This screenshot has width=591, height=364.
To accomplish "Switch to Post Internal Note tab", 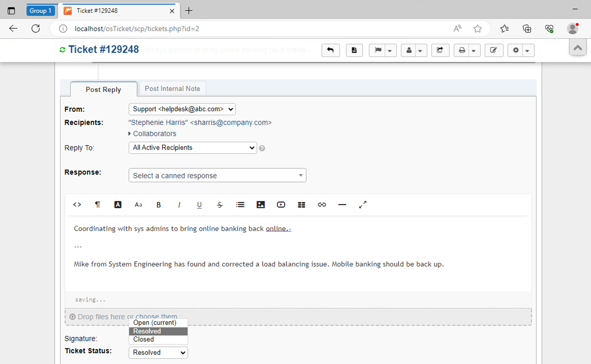I will click(x=172, y=89).
